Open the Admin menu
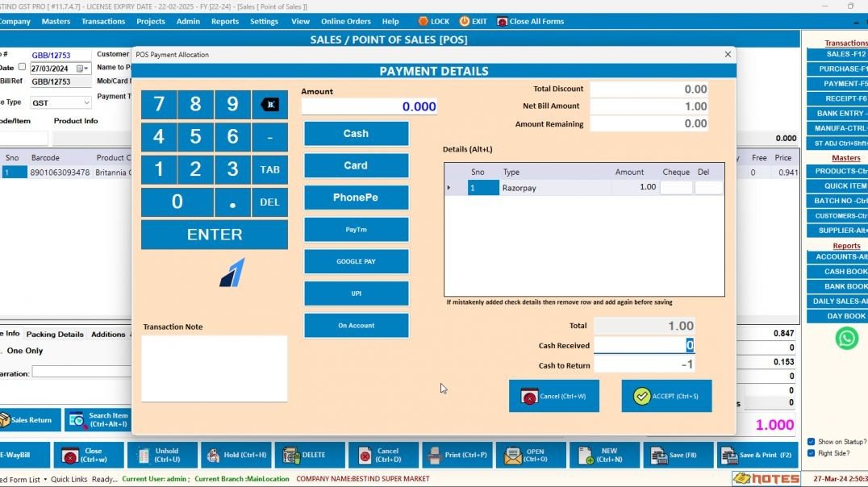868x487 pixels. click(188, 21)
